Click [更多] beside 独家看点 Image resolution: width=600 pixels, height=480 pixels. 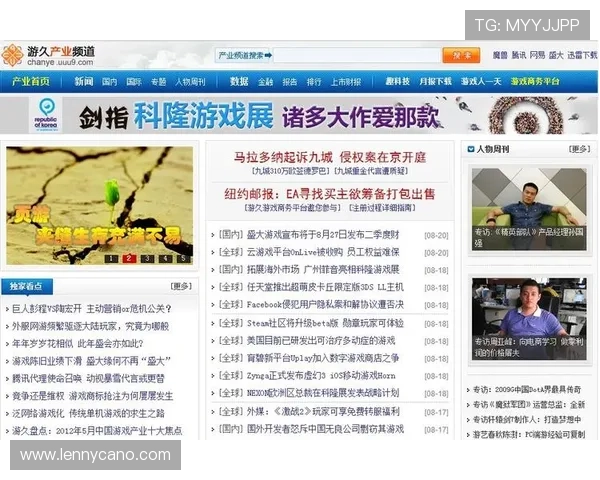click(x=181, y=286)
